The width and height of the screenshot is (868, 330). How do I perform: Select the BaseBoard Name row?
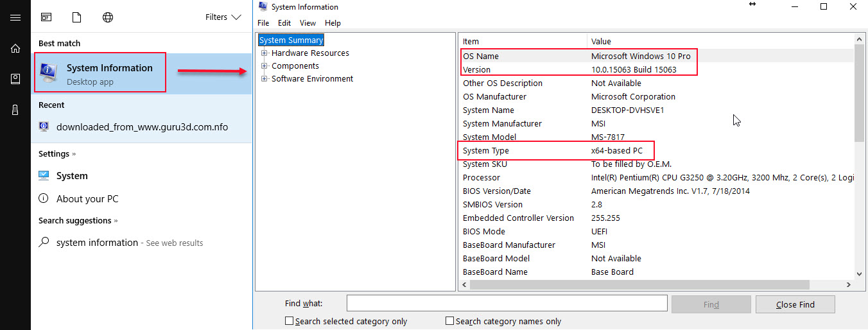point(657,272)
